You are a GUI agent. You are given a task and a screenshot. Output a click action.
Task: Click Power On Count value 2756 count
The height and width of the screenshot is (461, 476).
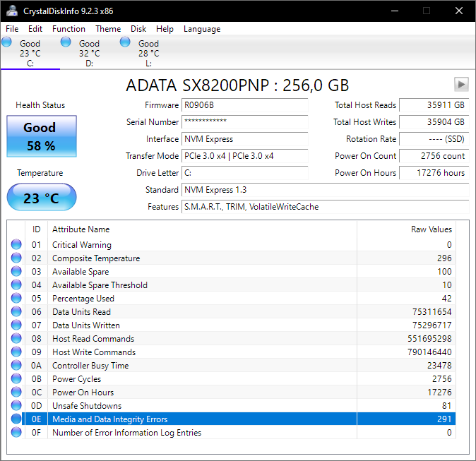[434, 156]
